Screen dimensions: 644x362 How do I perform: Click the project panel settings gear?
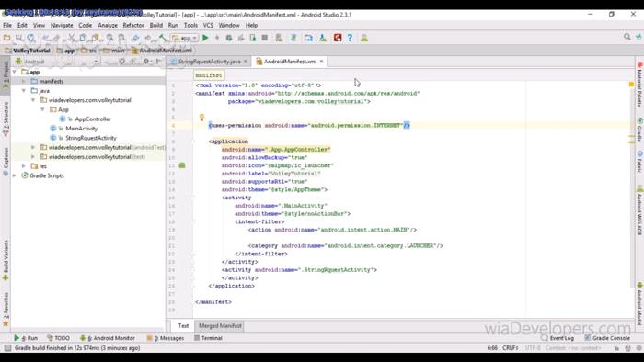(x=146, y=62)
